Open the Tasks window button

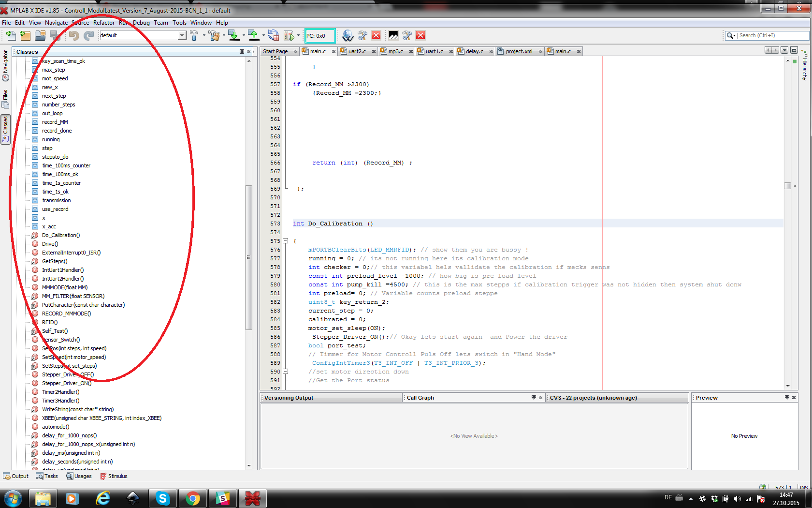pos(47,476)
